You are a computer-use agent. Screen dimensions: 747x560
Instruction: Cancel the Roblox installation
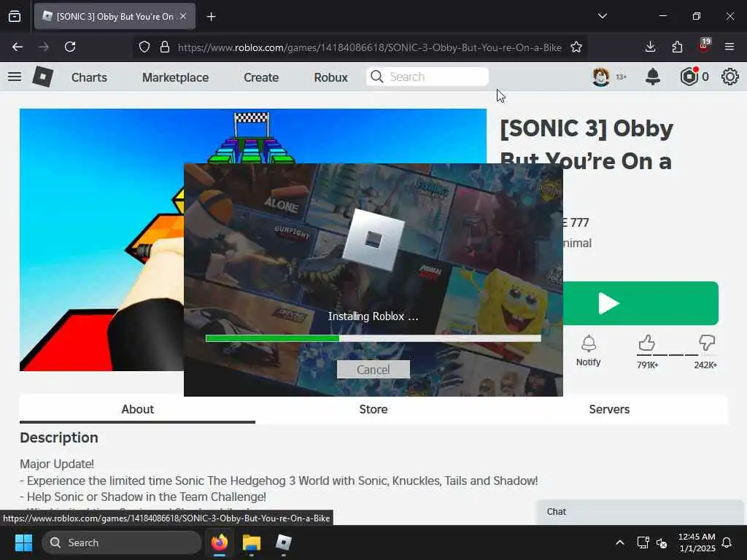pyautogui.click(x=373, y=370)
